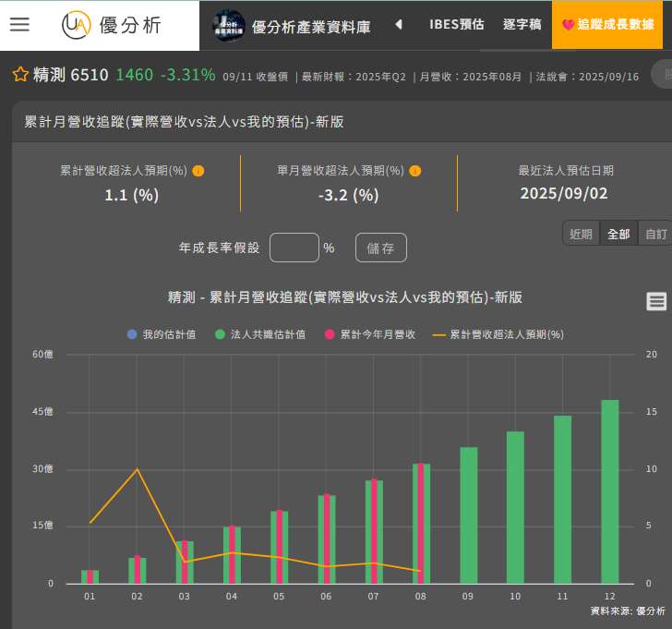Click the 最新財報：2025年Q2 text
This screenshot has height=629, width=672.
354,77
